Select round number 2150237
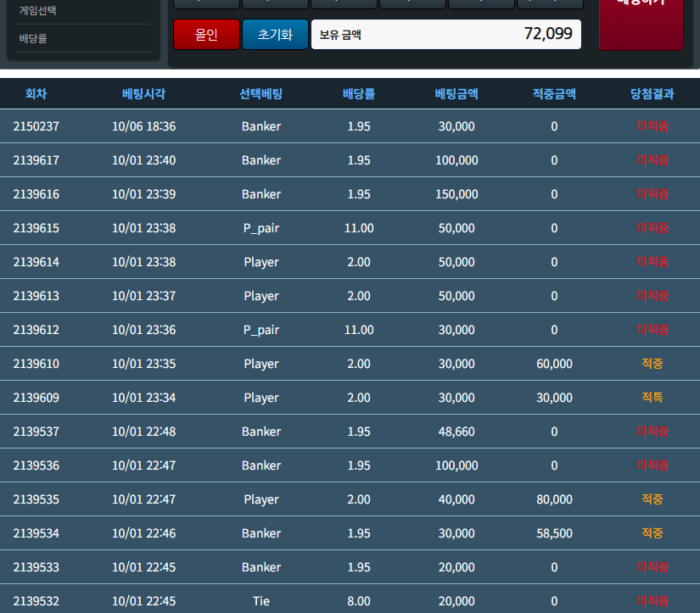Screen dimensions: 700x613 click(36, 126)
